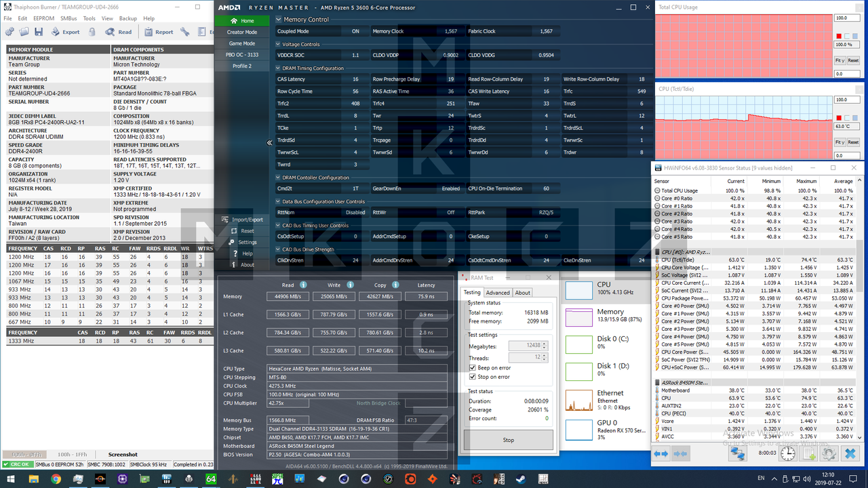Image resolution: width=868 pixels, height=488 pixels.
Task: Collapse the CAD Bus Drive Strength section
Action: (x=278, y=249)
